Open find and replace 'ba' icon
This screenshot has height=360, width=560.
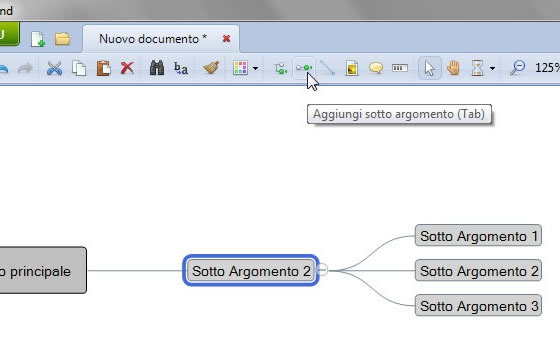[181, 68]
